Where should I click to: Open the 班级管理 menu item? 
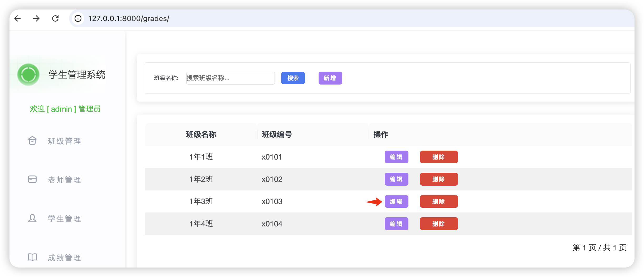[x=64, y=141]
